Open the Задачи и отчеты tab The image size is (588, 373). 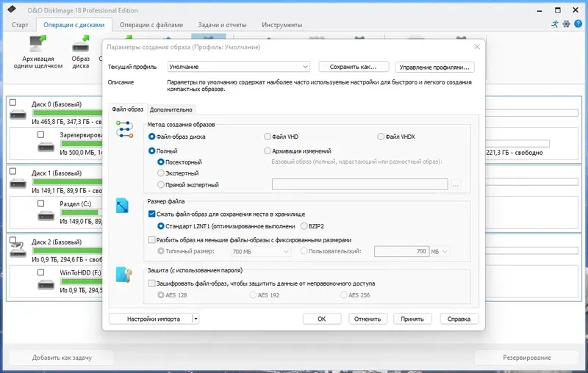[x=223, y=25]
